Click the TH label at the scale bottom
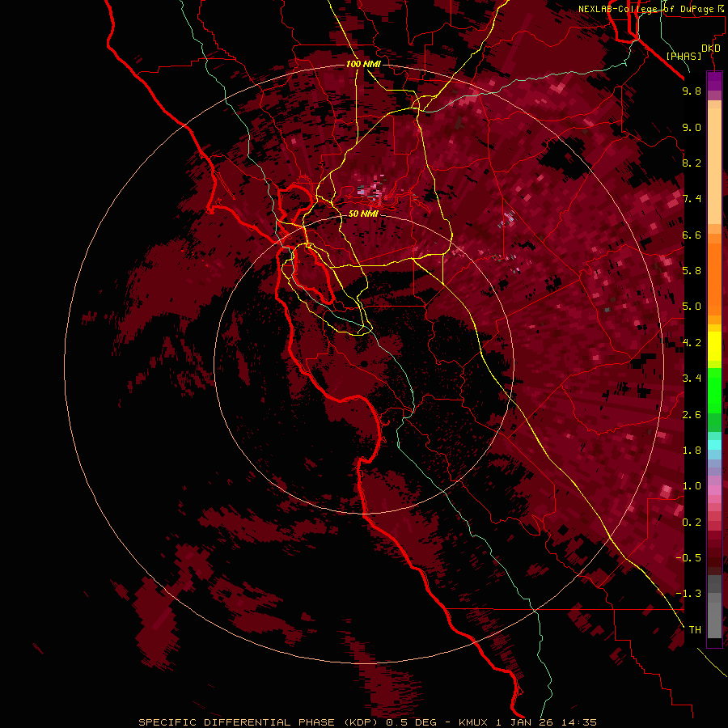Image resolution: width=728 pixels, height=728 pixels. [695, 630]
